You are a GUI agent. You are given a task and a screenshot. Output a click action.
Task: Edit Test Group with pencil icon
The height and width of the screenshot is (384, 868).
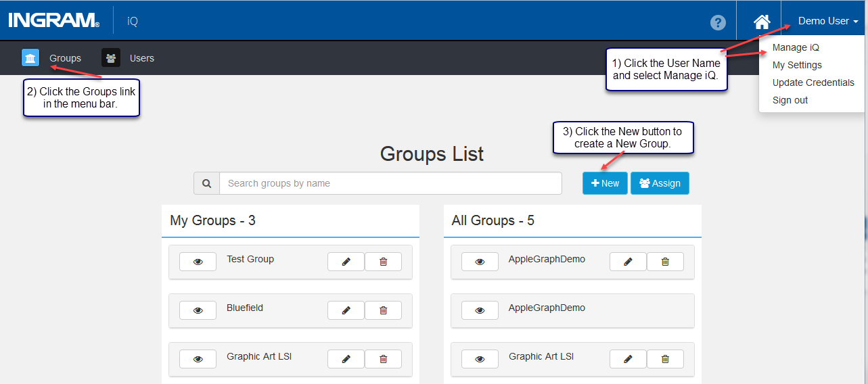[x=346, y=262]
